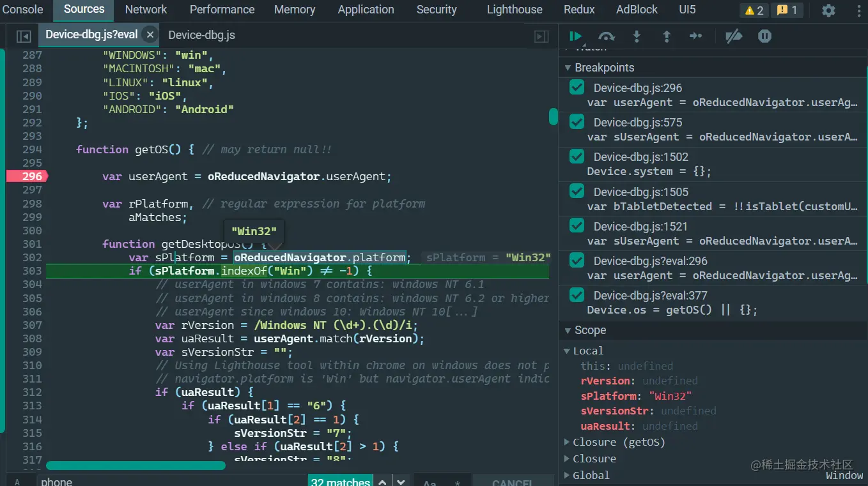Select sVersionStr: undefined in Local scope
868x486 pixels.
648,411
